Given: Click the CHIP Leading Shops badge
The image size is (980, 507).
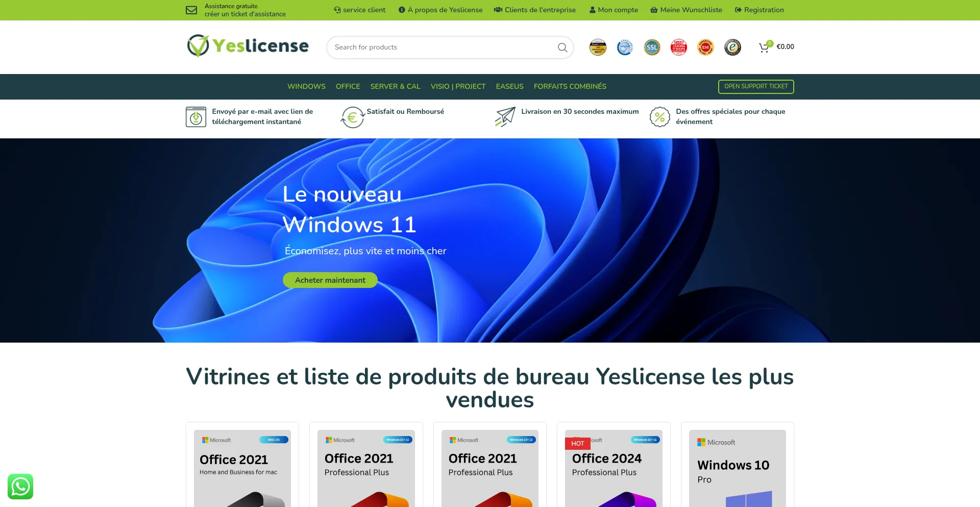Looking at the screenshot, I should pos(679,47).
